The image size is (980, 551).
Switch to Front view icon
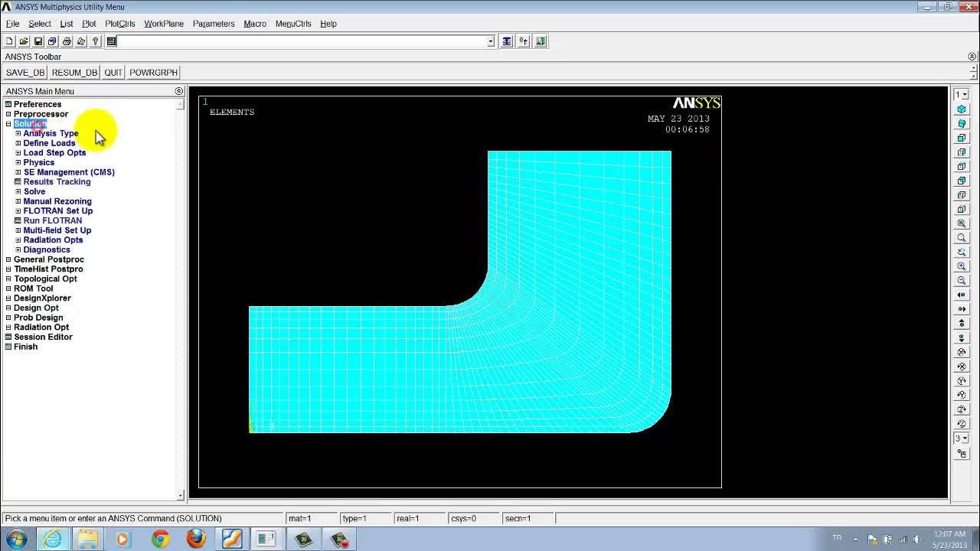(x=962, y=138)
